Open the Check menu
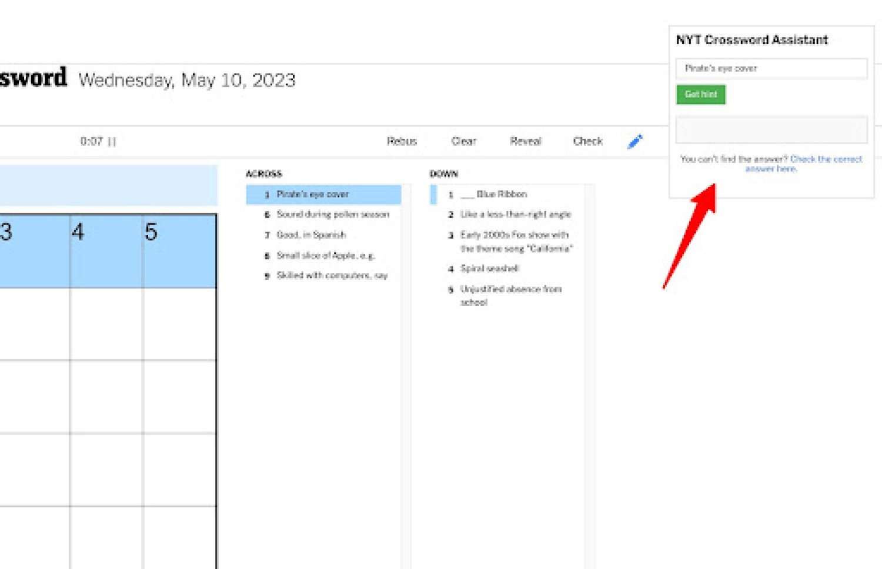 [587, 141]
